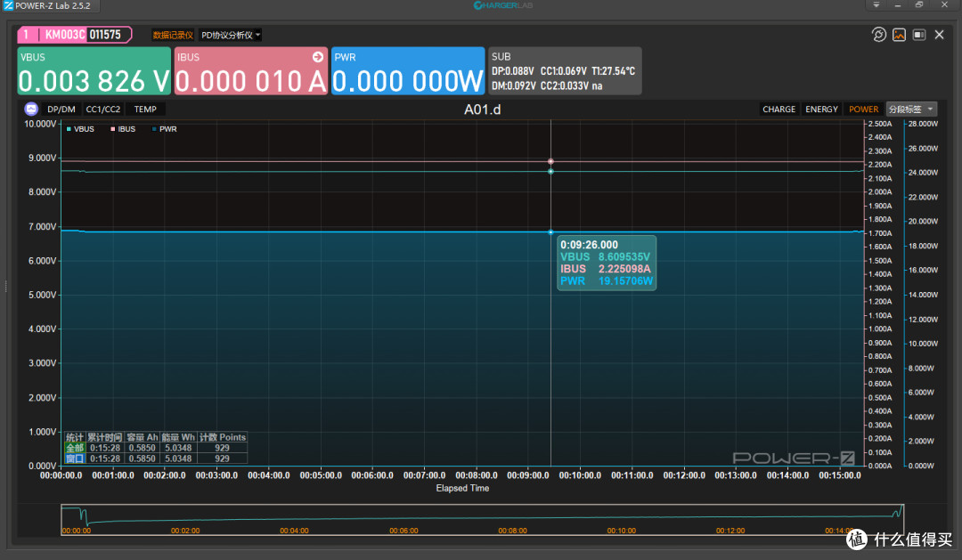Click the IBUS arrow icon in the pink panel

coord(318,57)
